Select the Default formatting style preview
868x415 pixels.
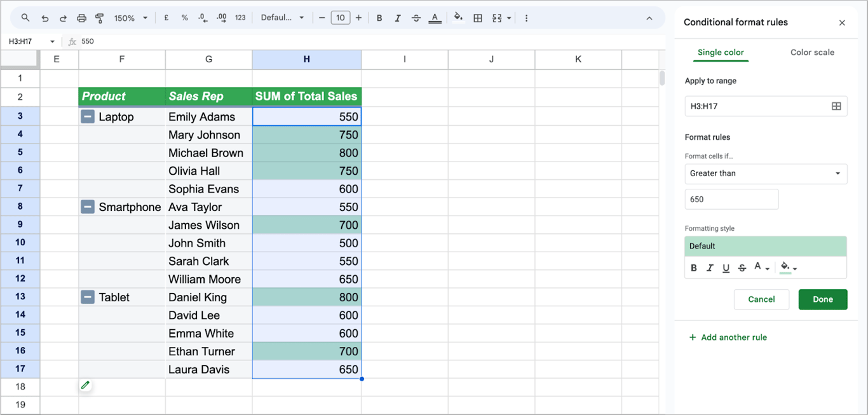(x=766, y=246)
